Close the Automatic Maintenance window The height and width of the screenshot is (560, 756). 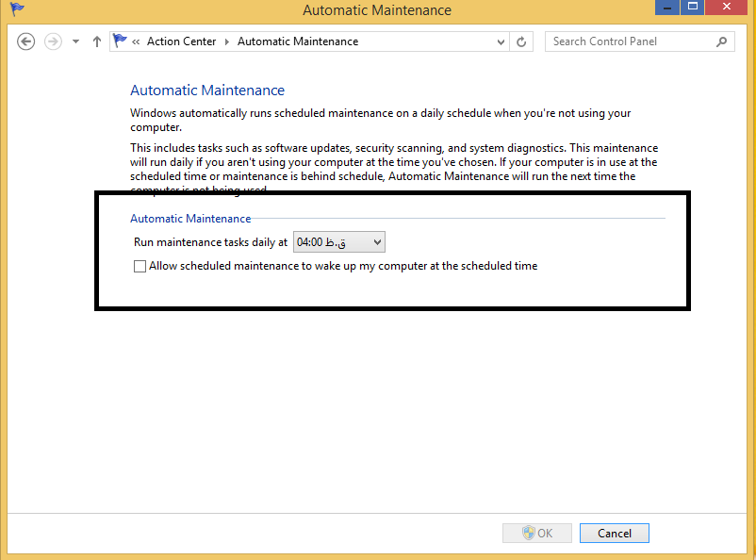coord(727,8)
